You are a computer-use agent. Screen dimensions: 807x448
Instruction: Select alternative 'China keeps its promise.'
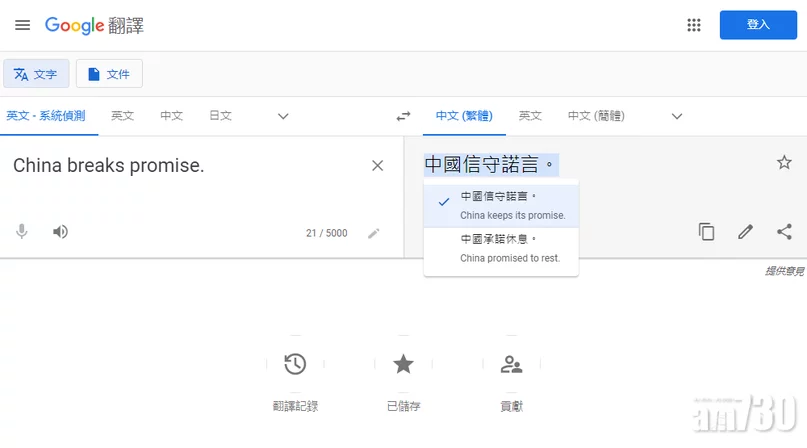(501, 206)
